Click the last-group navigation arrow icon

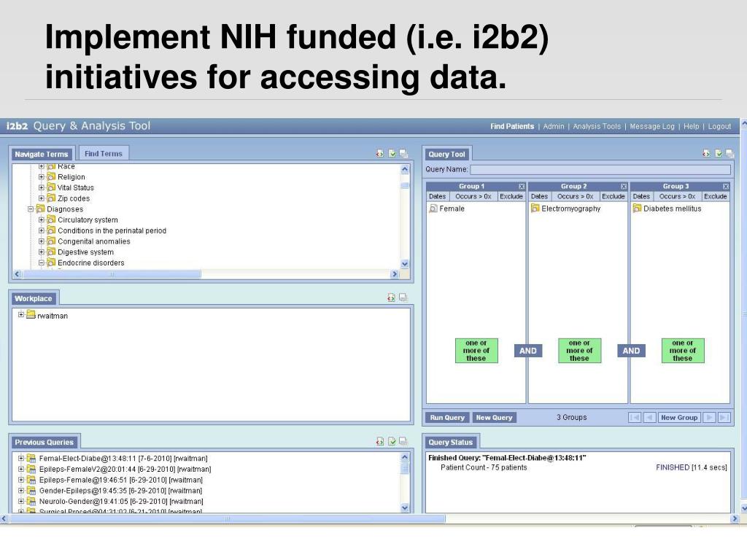coord(724,418)
